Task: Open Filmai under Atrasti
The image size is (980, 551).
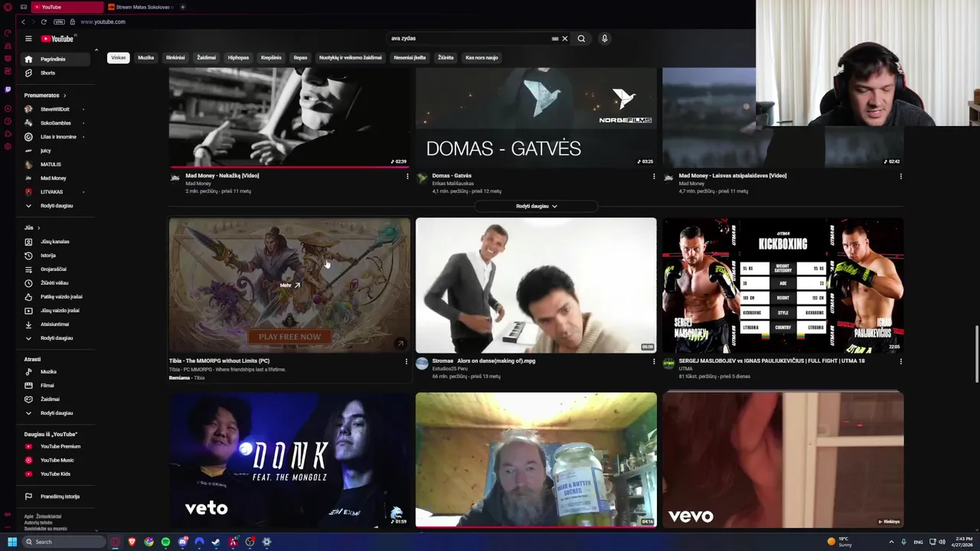Action: [x=55, y=385]
